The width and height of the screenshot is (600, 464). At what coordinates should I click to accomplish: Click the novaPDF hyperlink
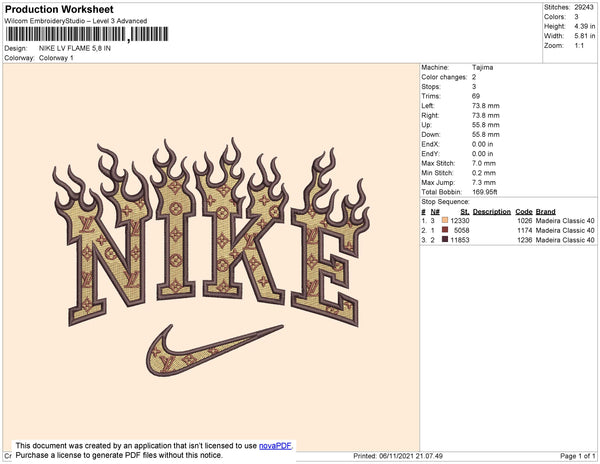[275, 446]
